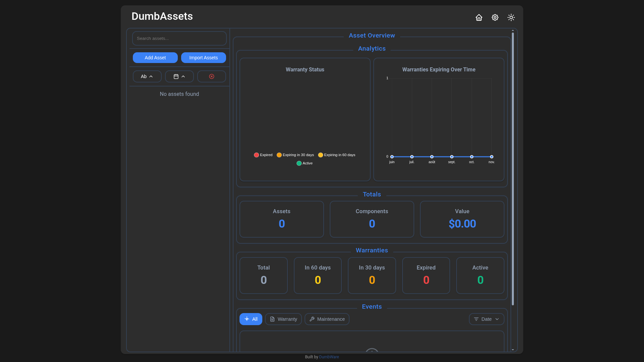The image size is (644, 362).
Task: Click the Add Asset button
Action: click(155, 58)
